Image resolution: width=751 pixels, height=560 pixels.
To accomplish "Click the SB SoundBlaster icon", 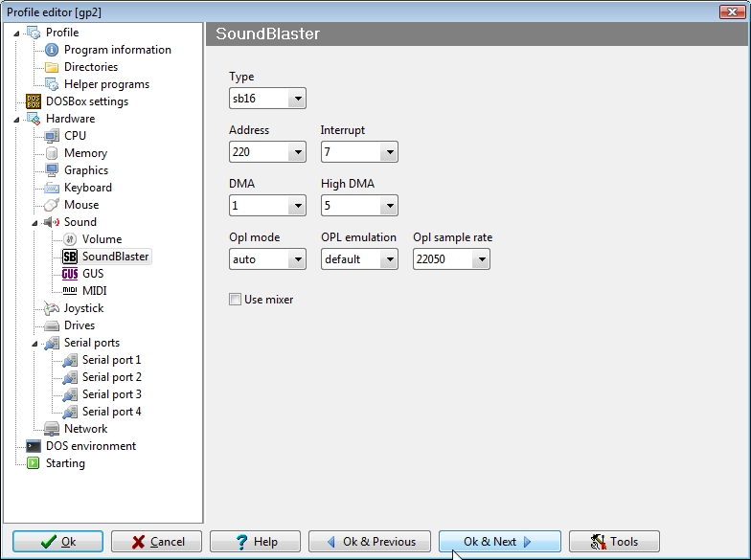I will click(x=70, y=257).
